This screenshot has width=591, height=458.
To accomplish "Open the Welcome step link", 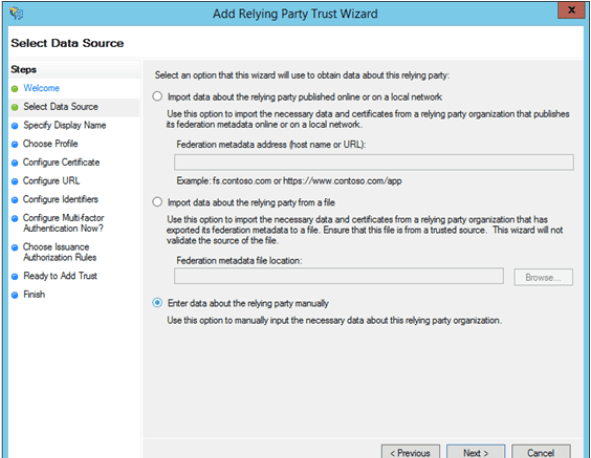I will [41, 88].
